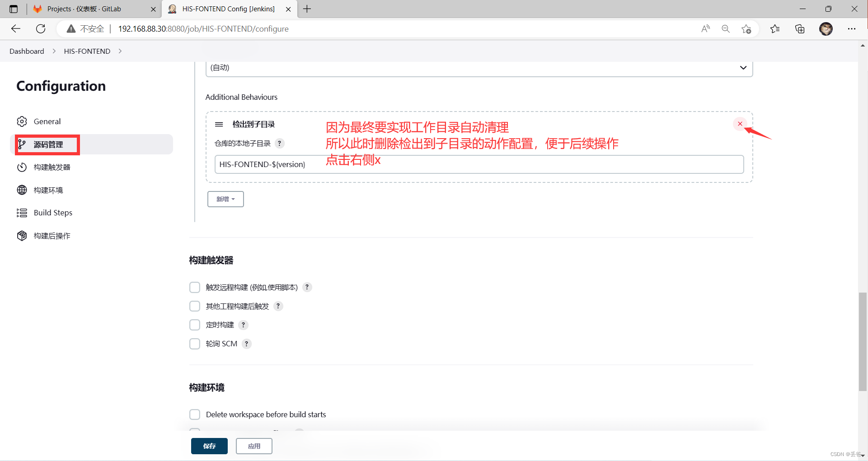Check Delete workspace before build starts
The width and height of the screenshot is (868, 461).
(x=195, y=414)
